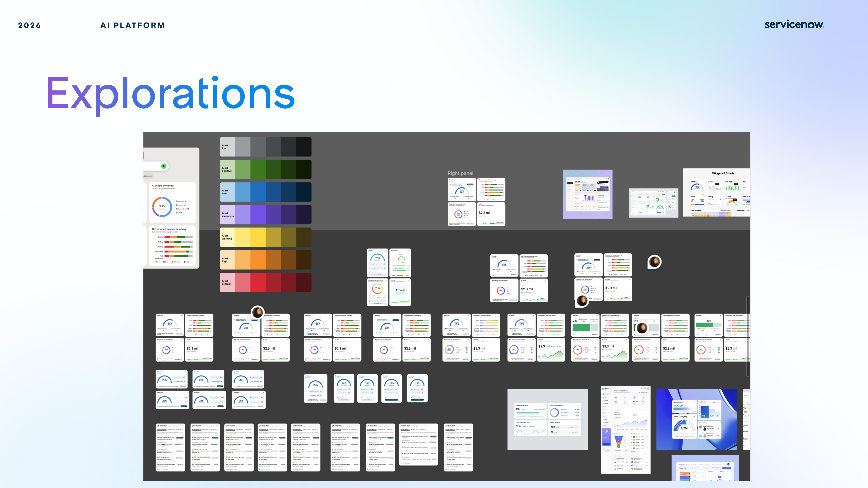Pick the bright orange swatch in Alert high row

point(258,260)
